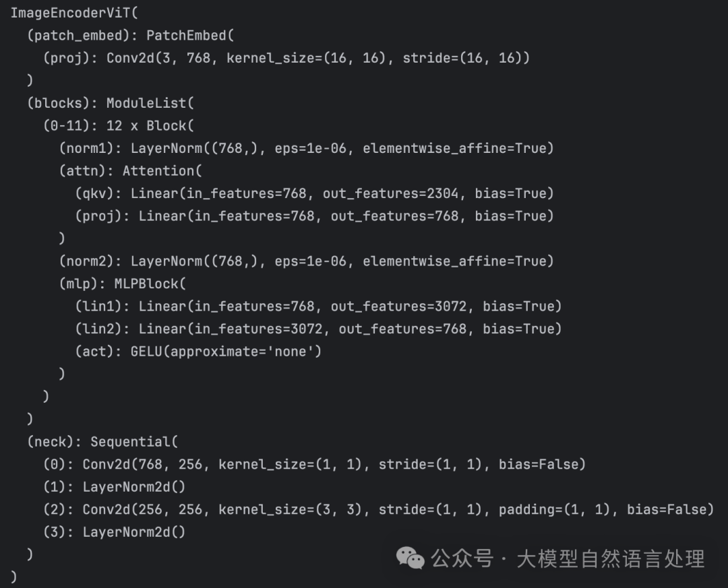Select the (1): LayerNorm2d() line
The width and height of the screenshot is (728, 588).
(114, 487)
